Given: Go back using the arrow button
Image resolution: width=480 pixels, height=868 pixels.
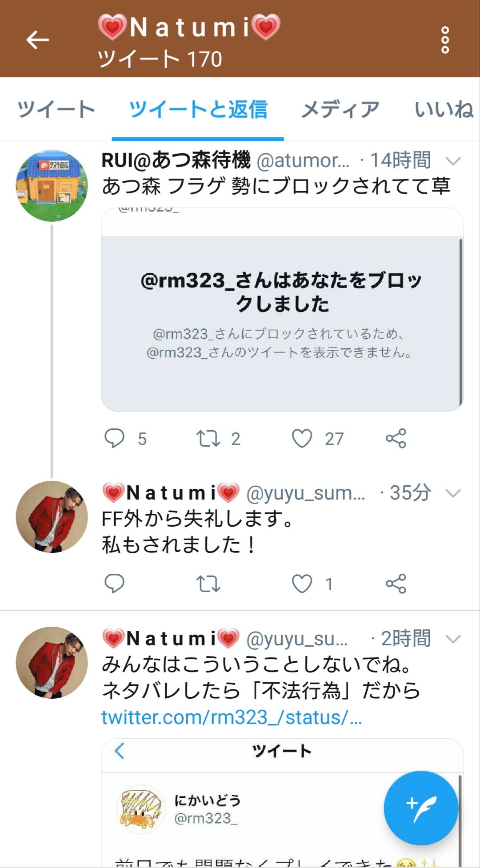Looking at the screenshot, I should click(37, 39).
